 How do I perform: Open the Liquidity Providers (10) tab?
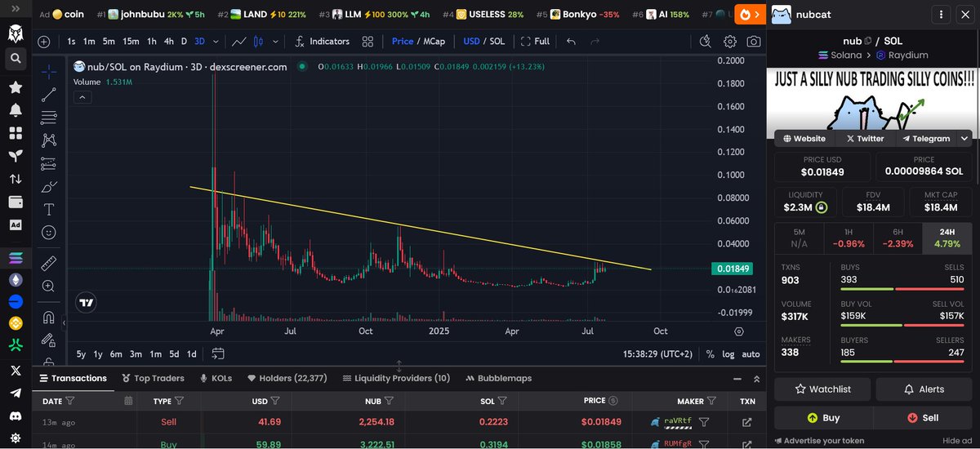click(396, 378)
